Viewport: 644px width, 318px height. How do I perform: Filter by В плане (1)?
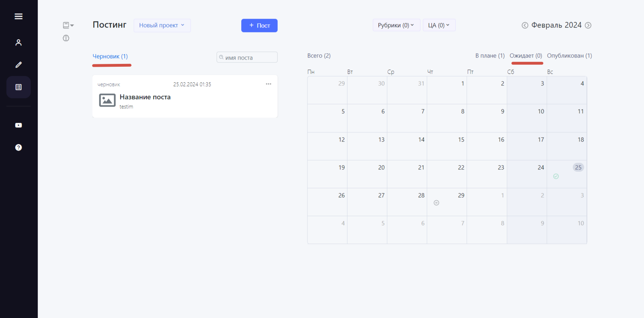(x=490, y=56)
